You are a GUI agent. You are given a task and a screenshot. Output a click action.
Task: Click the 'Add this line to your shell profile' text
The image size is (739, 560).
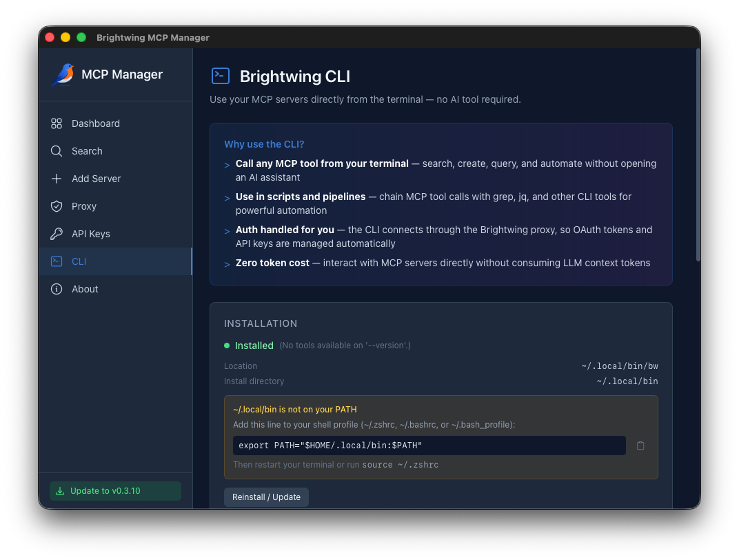[x=374, y=425]
